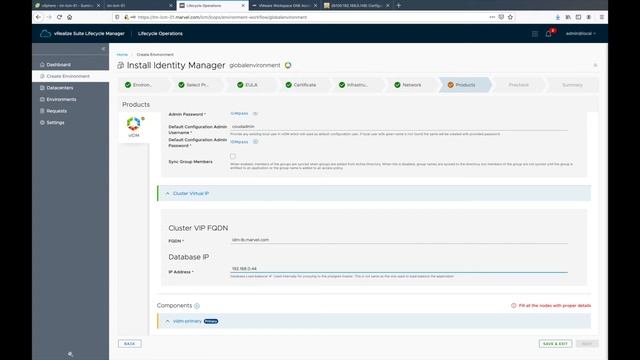The image size is (640, 360).
Task: Click the Components info icon
Action: click(x=197, y=306)
